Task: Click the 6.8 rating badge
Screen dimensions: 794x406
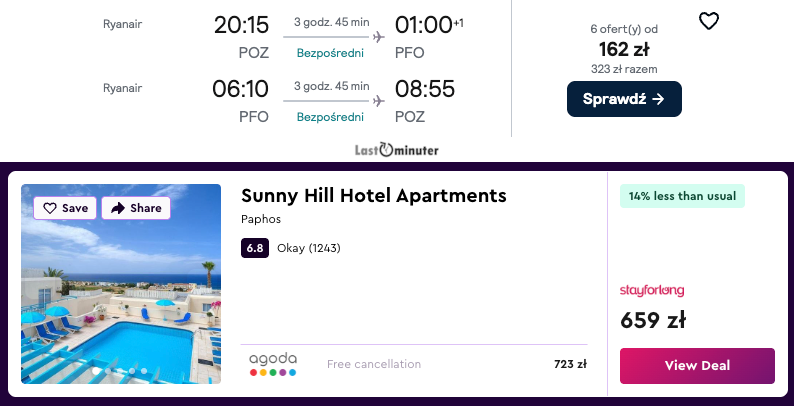Action: (255, 248)
